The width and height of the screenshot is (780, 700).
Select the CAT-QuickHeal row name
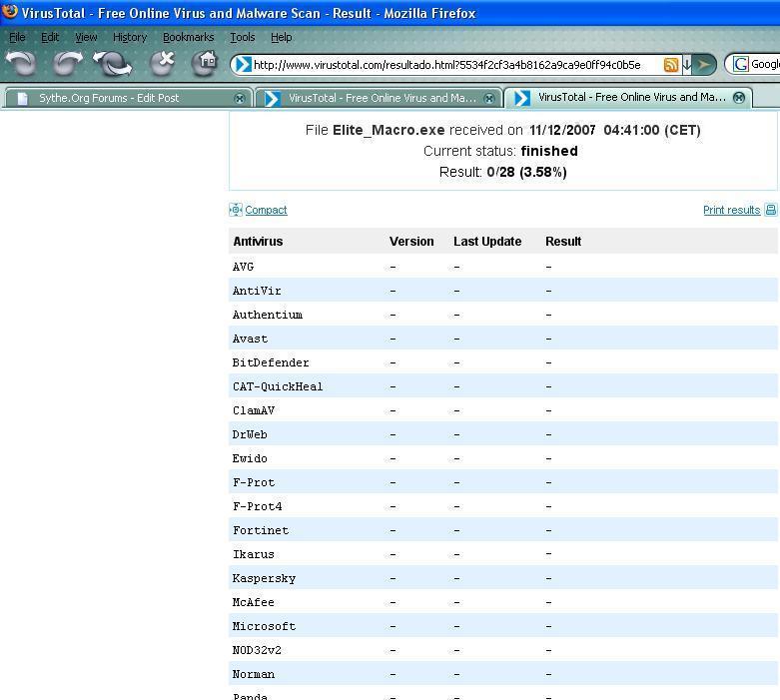(x=278, y=386)
